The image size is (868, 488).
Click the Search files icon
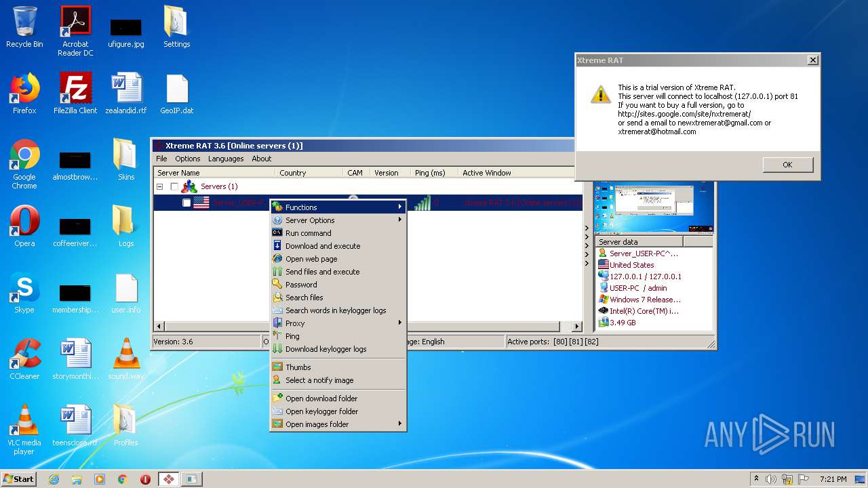tap(277, 298)
